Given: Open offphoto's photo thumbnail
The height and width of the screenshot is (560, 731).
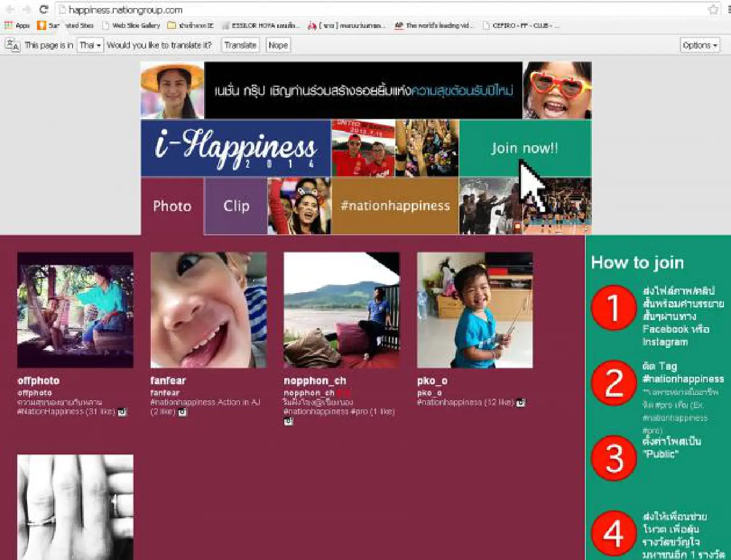Looking at the screenshot, I should tap(75, 310).
